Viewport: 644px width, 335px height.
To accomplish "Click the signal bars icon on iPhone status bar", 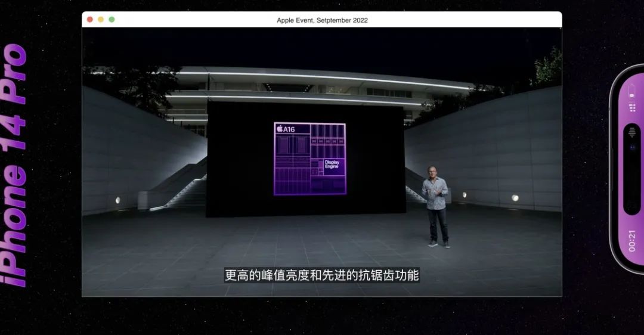I will click(633, 107).
